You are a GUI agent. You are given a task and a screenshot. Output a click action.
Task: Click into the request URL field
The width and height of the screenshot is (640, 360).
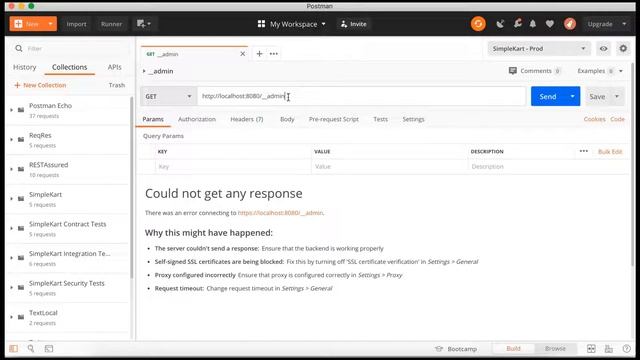tap(362, 96)
